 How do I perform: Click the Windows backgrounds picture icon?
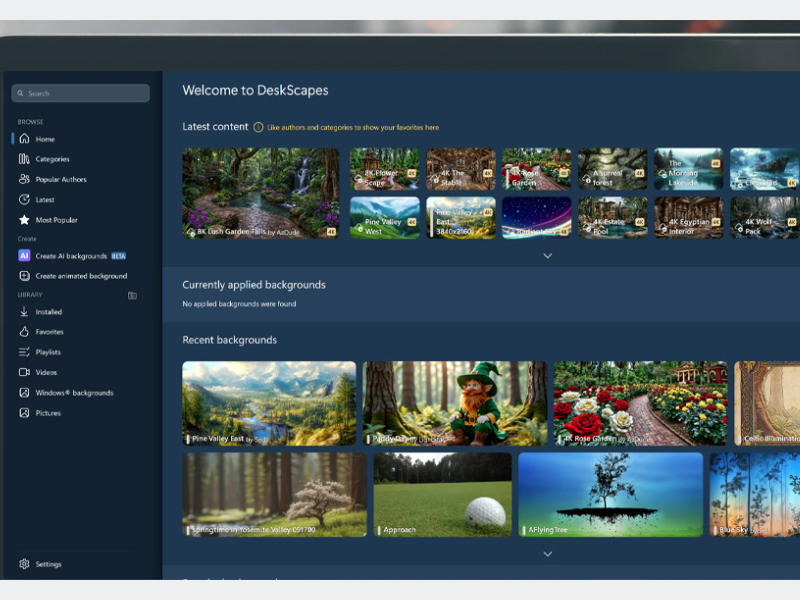point(24,392)
